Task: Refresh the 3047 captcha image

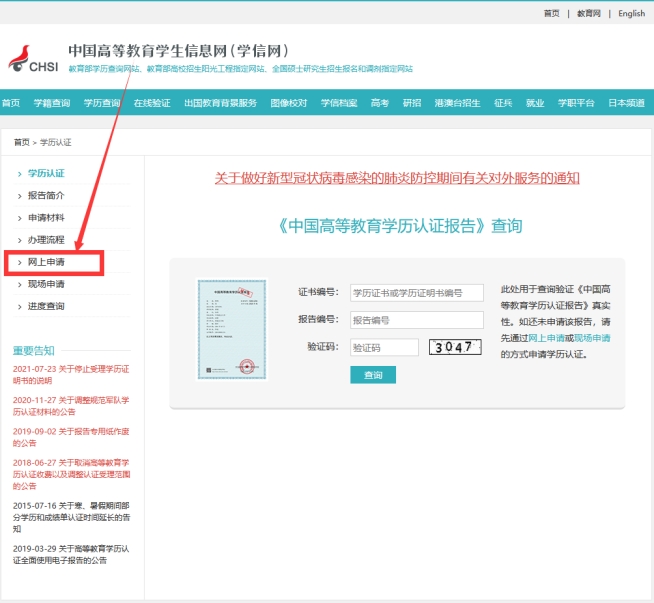Action: [455, 347]
